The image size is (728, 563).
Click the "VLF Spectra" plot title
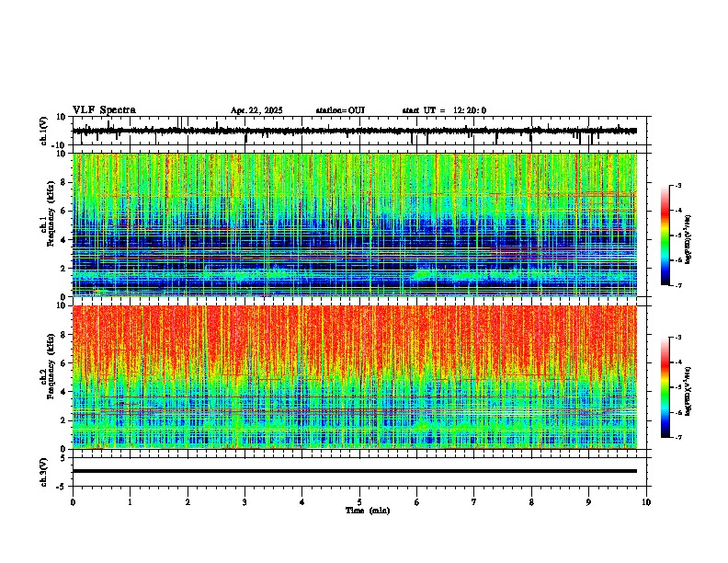point(104,110)
